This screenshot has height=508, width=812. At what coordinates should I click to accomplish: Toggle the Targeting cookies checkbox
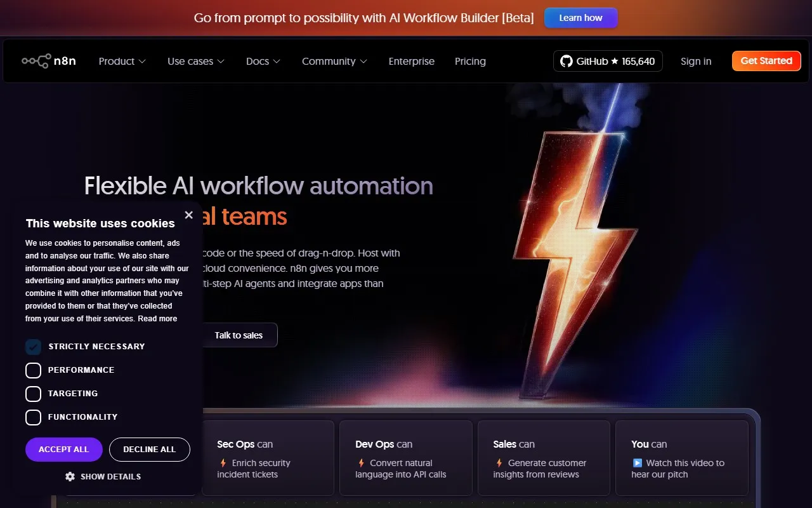[x=33, y=394]
